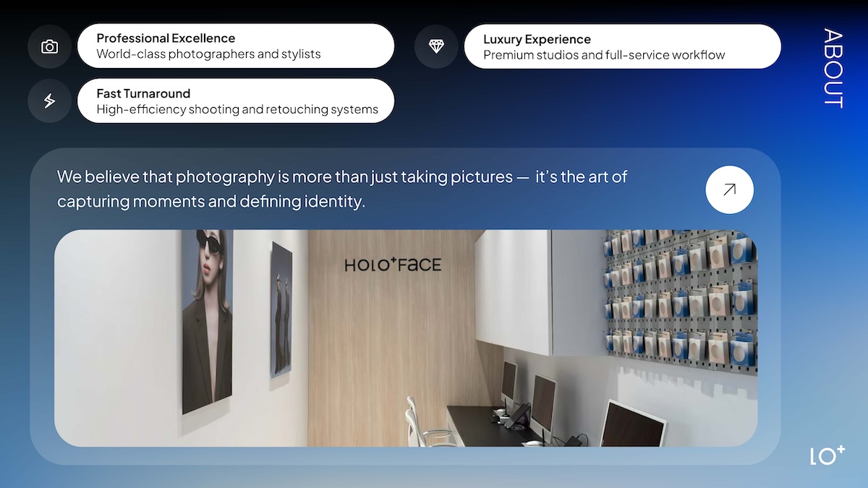
Task: Select the Fast Turnaround heading
Action: (x=143, y=93)
